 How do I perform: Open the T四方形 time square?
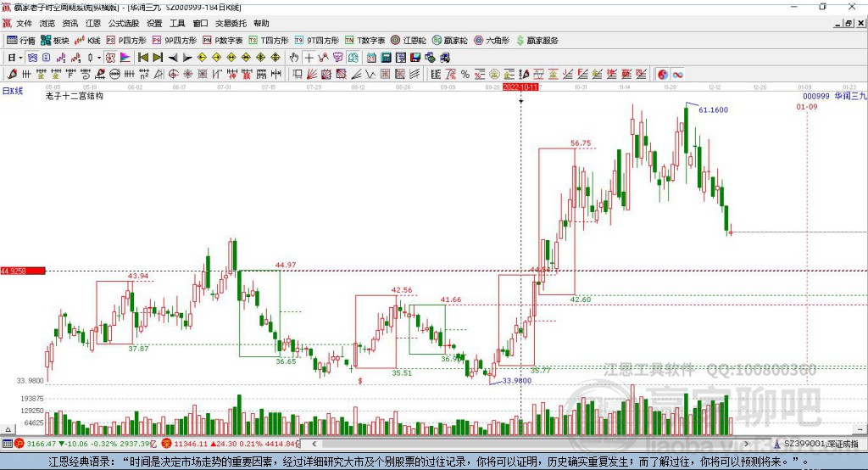[x=269, y=41]
